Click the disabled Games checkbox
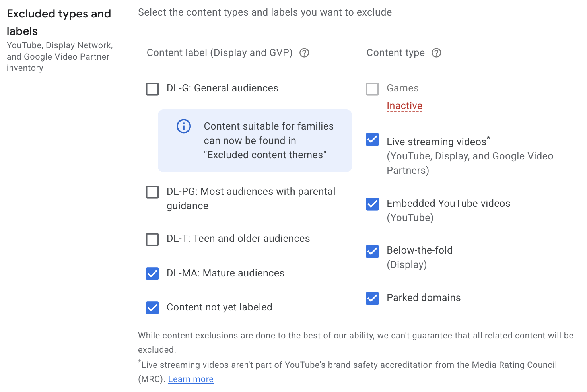This screenshot has width=587, height=392. pos(372,89)
